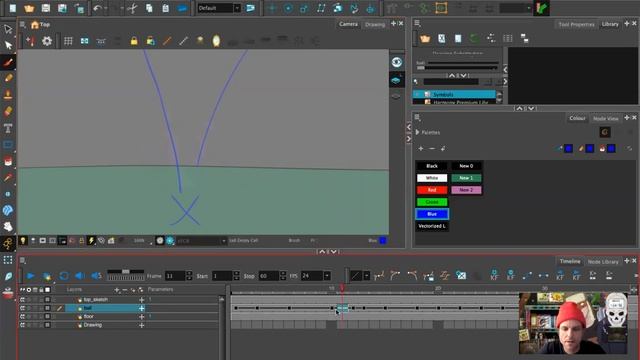This screenshot has width=640, height=360.
Task: Click the Save icon in top toolbar
Action: [46, 8]
